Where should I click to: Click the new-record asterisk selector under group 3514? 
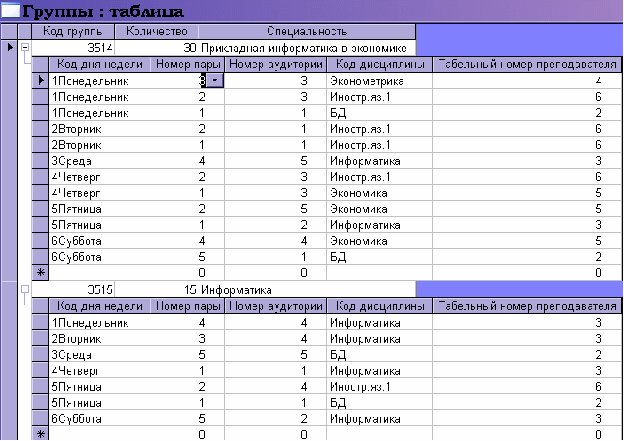[40, 273]
